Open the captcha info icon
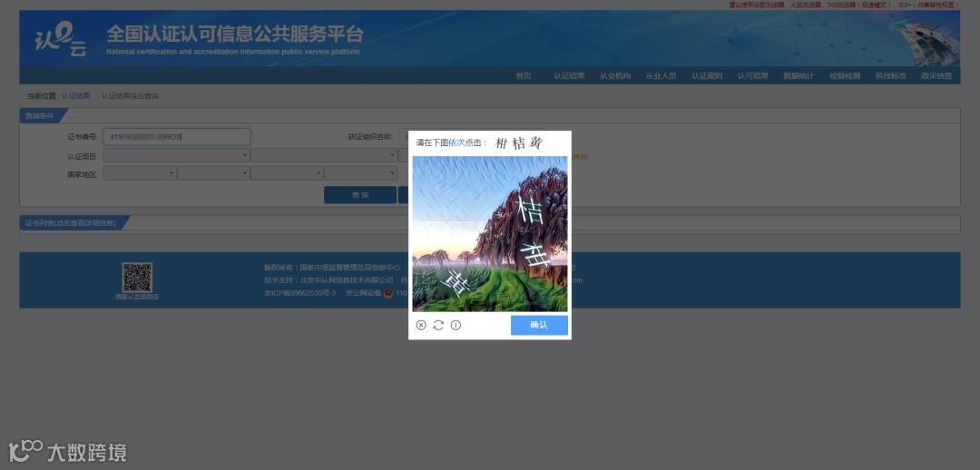The image size is (980, 470). [x=456, y=325]
